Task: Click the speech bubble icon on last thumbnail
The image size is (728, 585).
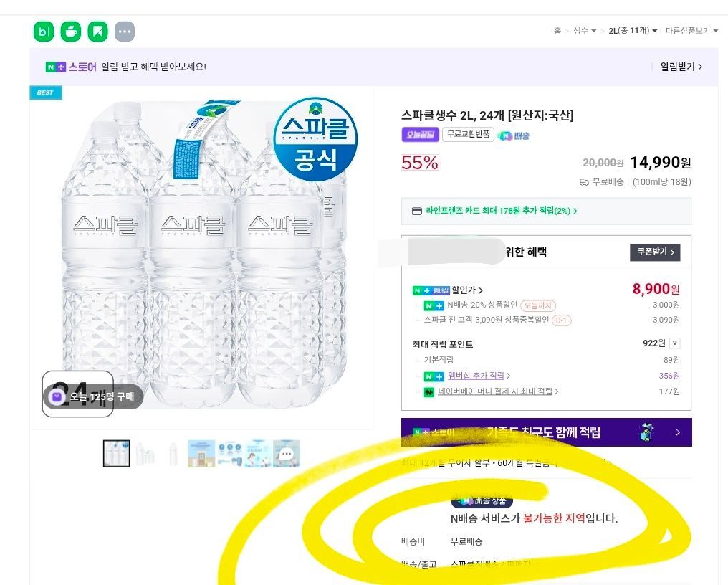Action: click(287, 454)
